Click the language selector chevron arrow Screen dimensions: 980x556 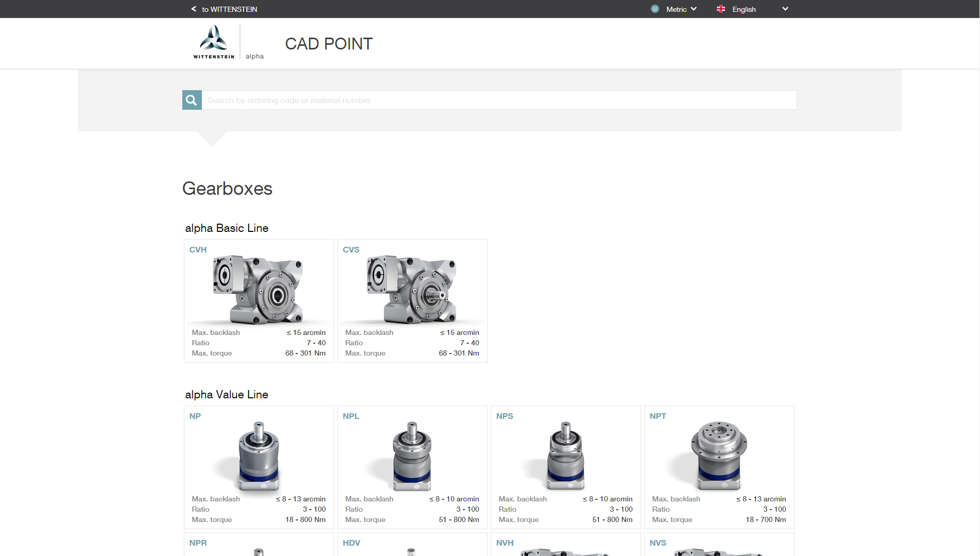[x=785, y=9]
